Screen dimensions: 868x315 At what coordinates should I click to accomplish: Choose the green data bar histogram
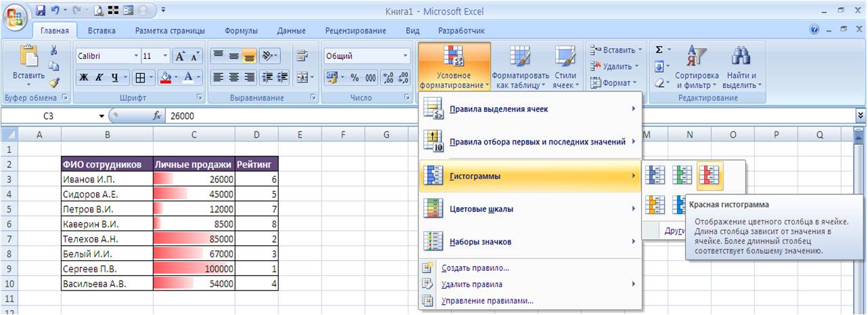[x=682, y=175]
